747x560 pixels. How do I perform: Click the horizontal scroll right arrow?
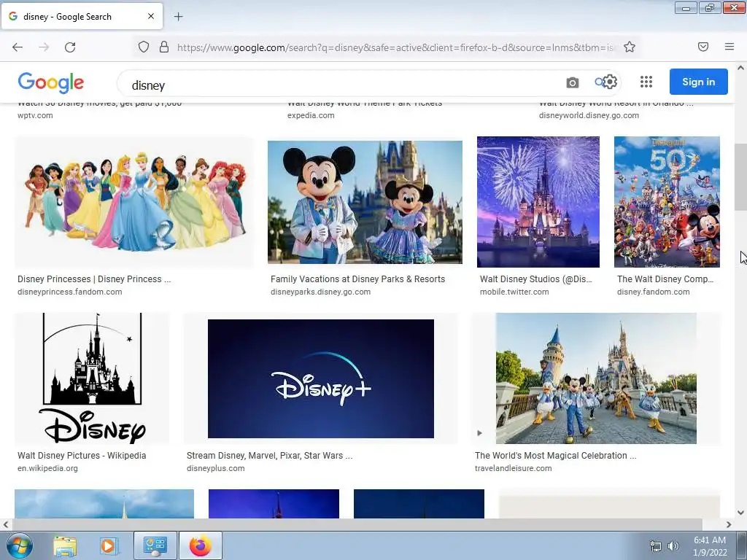(729, 524)
